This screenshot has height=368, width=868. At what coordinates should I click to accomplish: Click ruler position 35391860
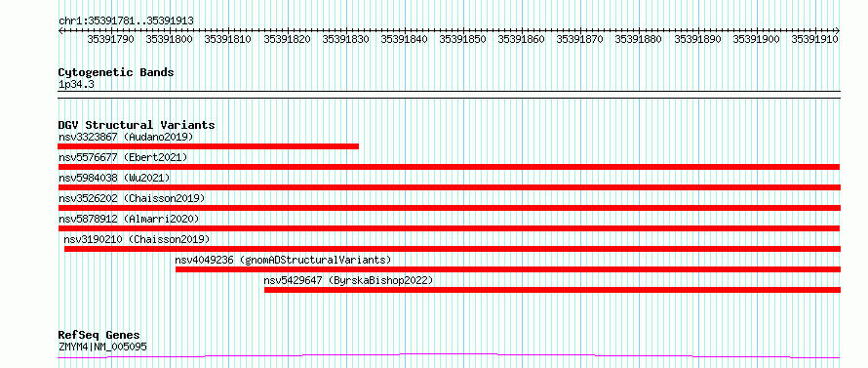click(x=522, y=39)
